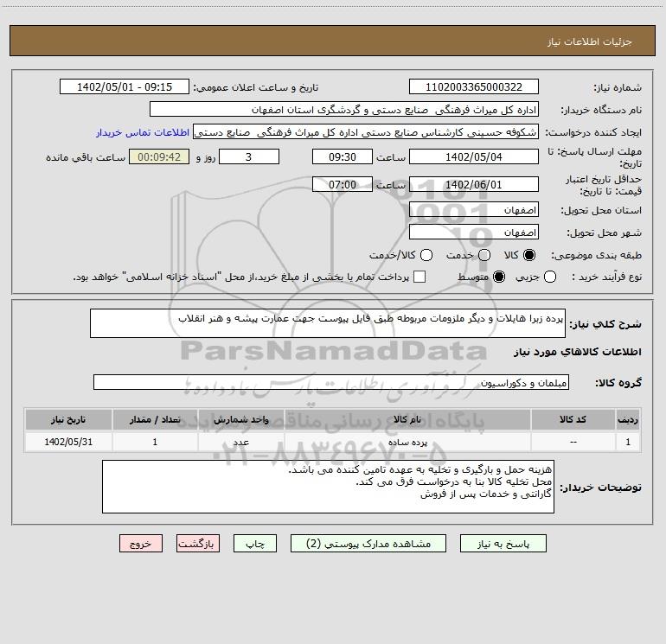This screenshot has width=666, height=644.
Task: Tick the اسناد خزانه اسلامی payment checkbox
Action: (x=419, y=277)
